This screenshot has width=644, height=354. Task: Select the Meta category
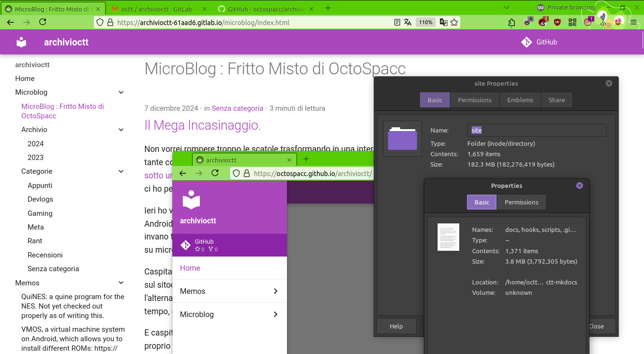tap(36, 227)
